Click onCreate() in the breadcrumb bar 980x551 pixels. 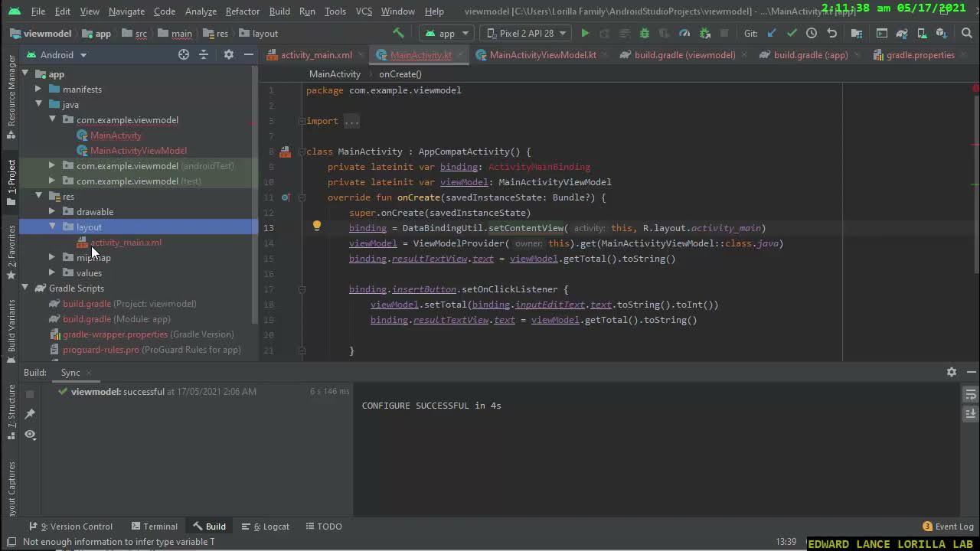(400, 74)
